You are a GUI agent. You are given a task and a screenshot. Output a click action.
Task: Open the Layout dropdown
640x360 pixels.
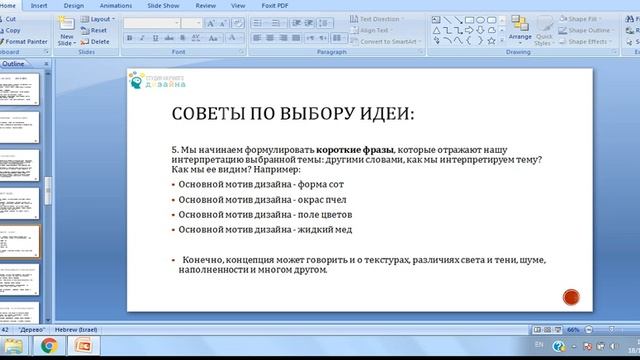pos(98,19)
